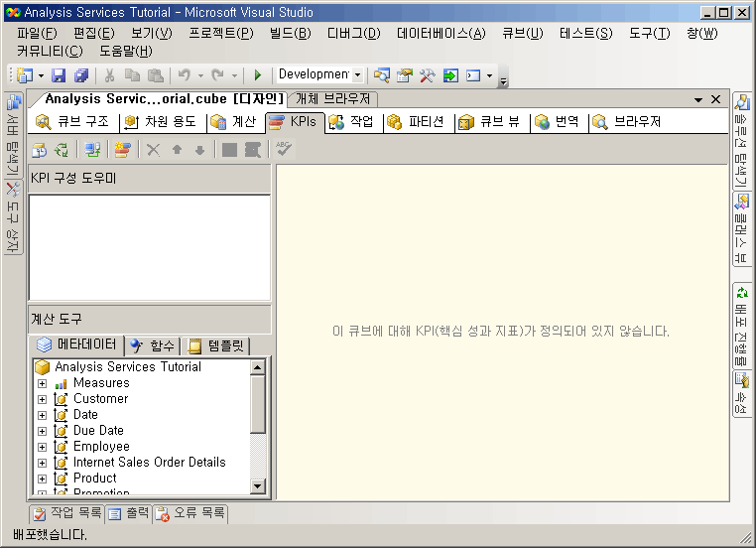Expand the Measures tree node
Screen dimensions: 756x548
43,384
